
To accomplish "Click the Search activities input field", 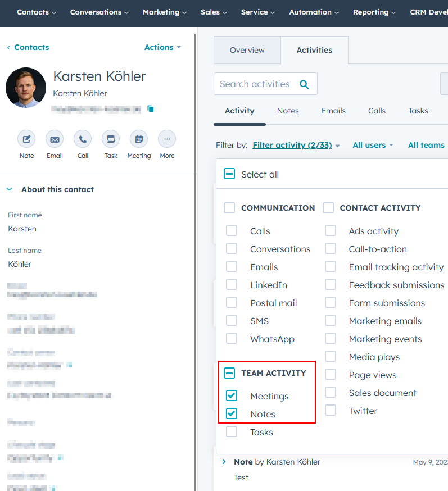I will point(255,84).
